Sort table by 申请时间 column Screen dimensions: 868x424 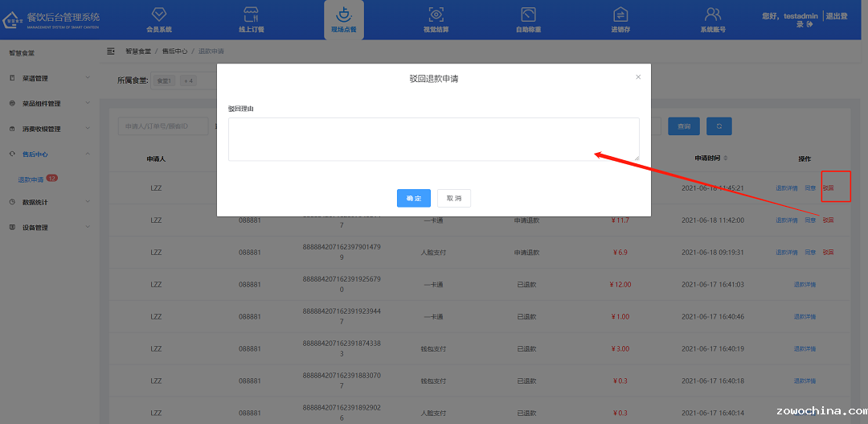point(725,158)
